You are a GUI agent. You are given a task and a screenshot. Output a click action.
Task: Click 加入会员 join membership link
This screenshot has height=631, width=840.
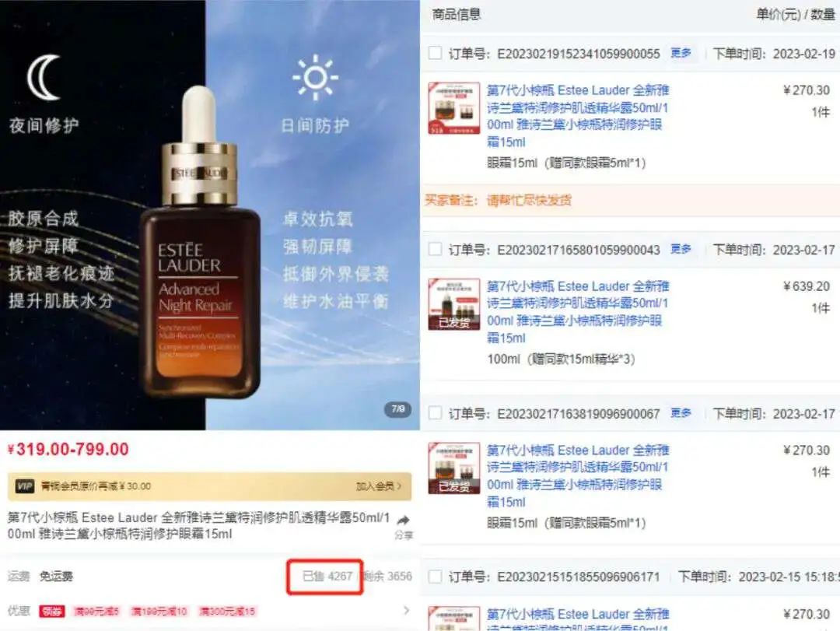point(378,486)
